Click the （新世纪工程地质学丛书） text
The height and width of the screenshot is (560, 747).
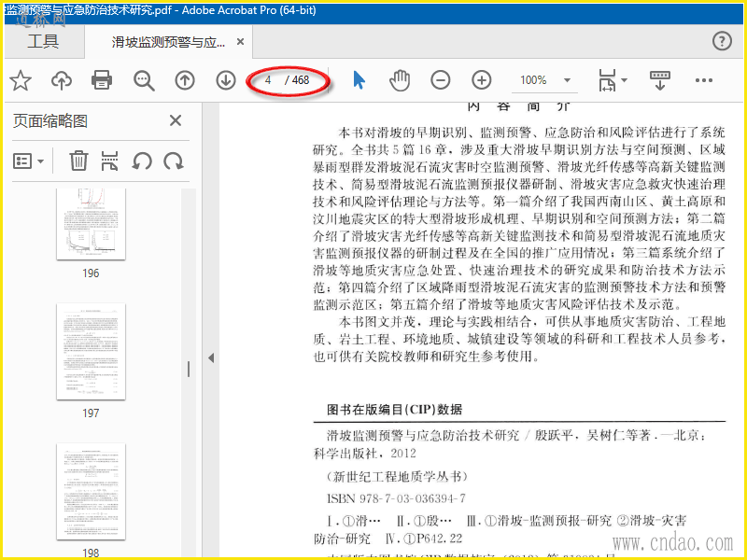(x=398, y=476)
